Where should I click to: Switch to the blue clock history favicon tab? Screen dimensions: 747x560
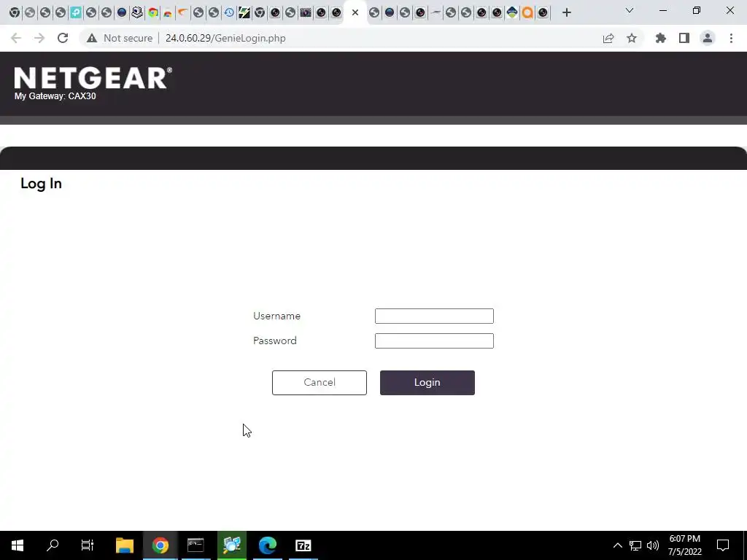pos(229,12)
